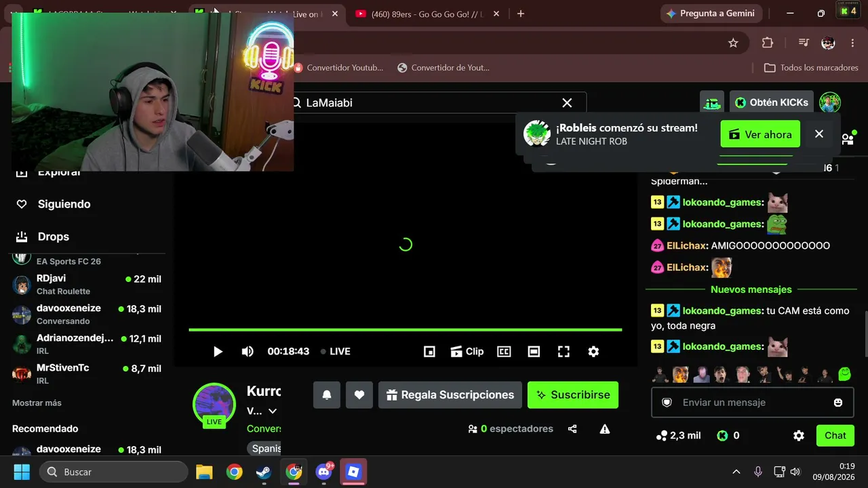Open Discord from the taskbar

[323, 472]
